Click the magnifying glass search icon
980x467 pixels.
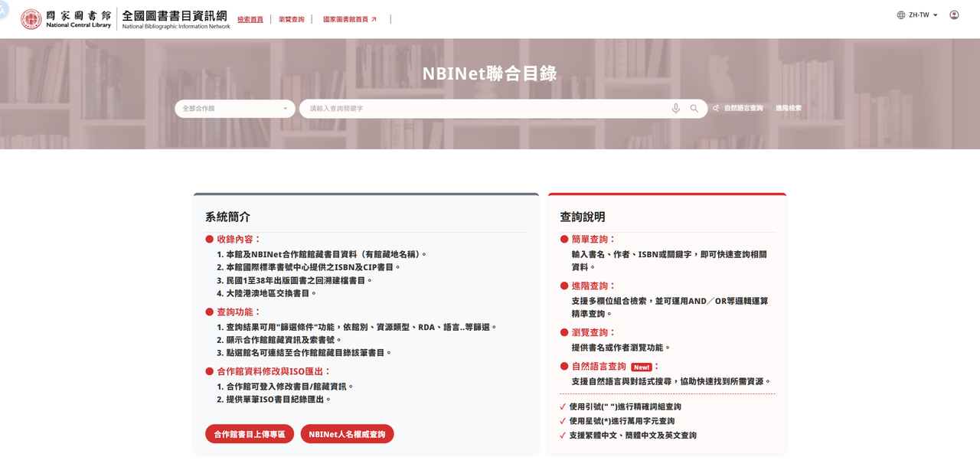(x=694, y=109)
